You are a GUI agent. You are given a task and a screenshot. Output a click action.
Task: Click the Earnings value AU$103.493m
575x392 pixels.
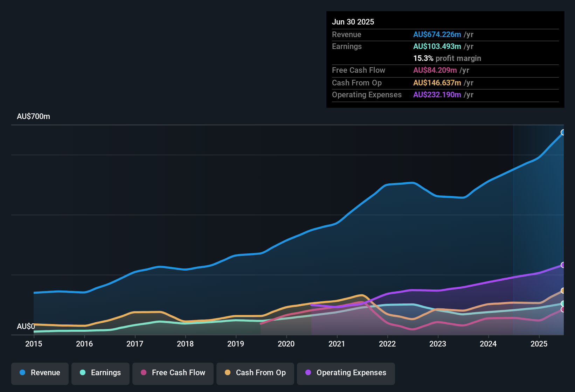pos(437,46)
